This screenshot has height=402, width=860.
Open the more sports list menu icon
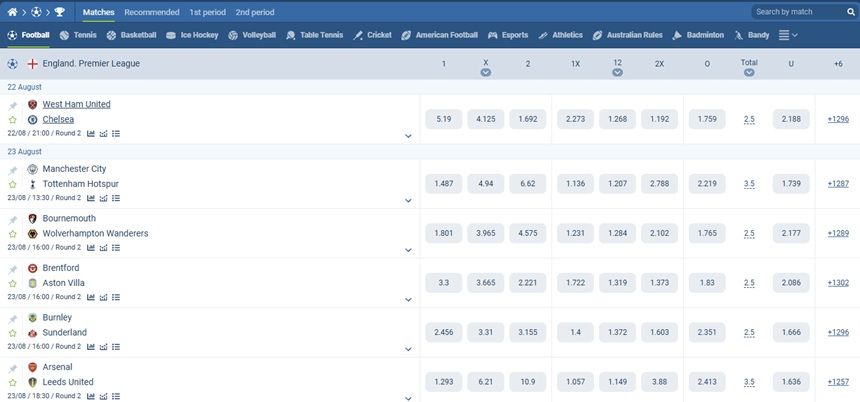[x=788, y=35]
